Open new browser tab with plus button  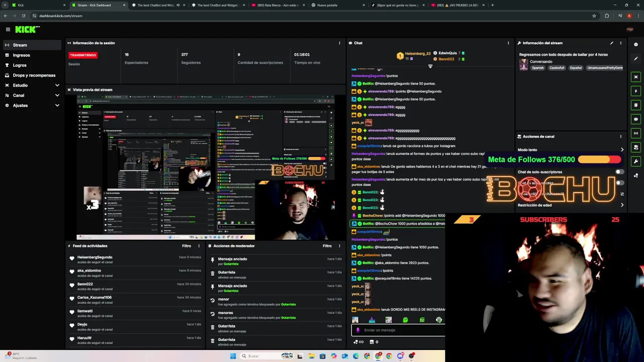(x=492, y=5)
